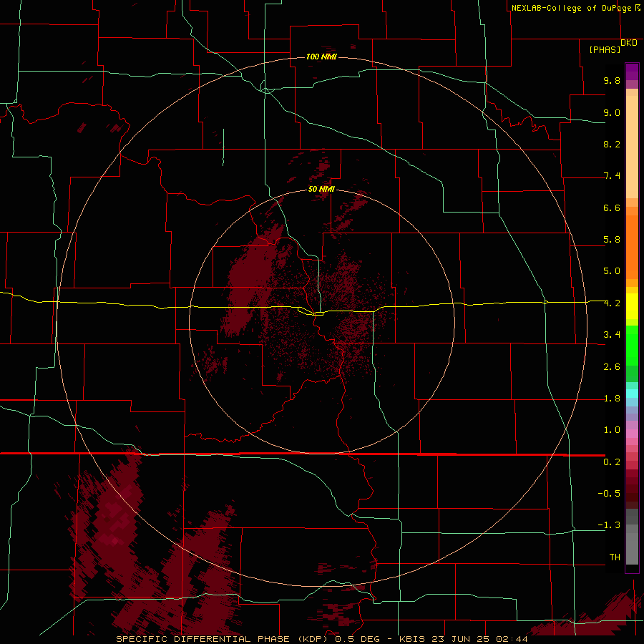The height and width of the screenshot is (644, 644).
Task: Click the light peach segment of color bar
Action: coord(632,147)
